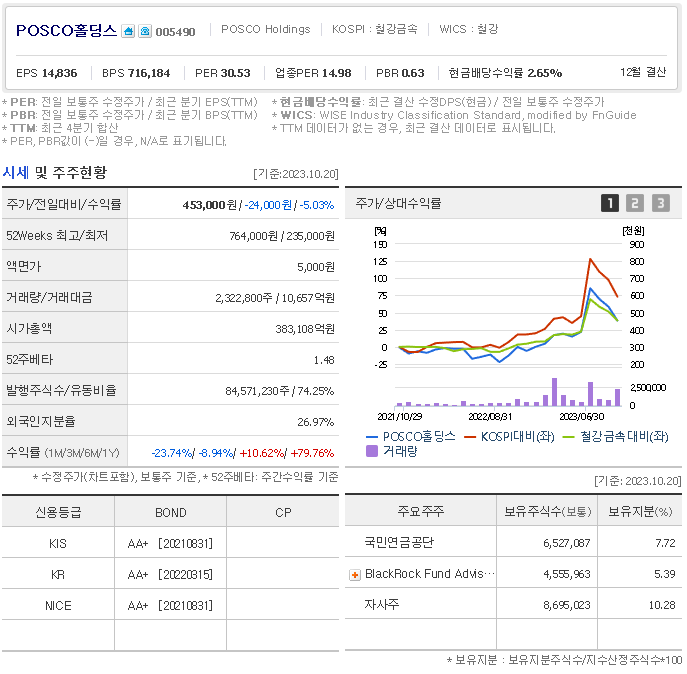The width and height of the screenshot is (687, 674).
Task: Switch chart to tab 3
Action: (661, 203)
